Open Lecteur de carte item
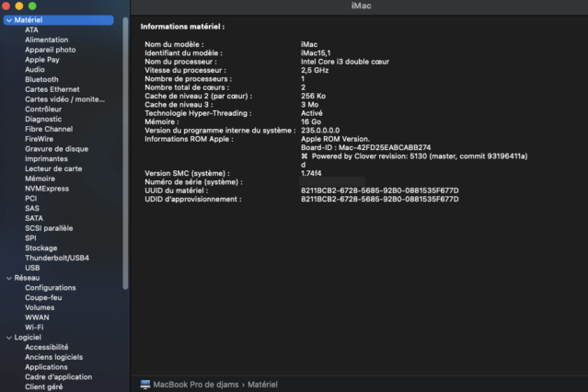 point(53,168)
